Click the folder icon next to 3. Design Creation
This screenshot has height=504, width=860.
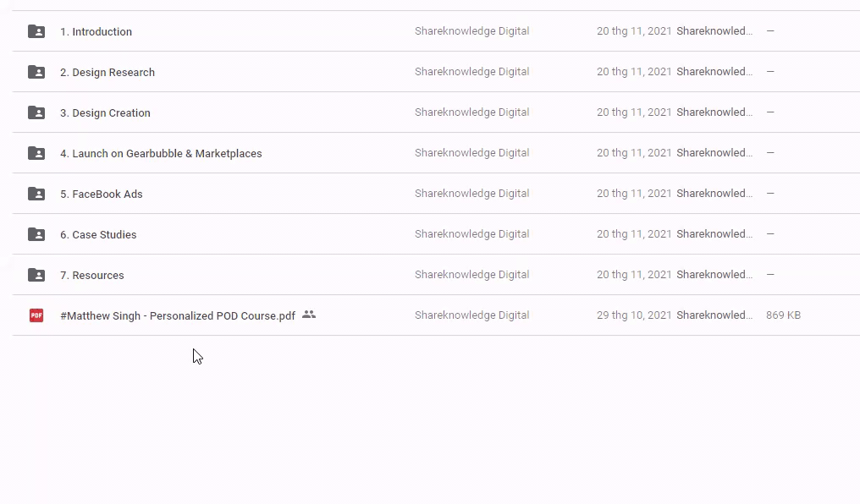click(36, 112)
